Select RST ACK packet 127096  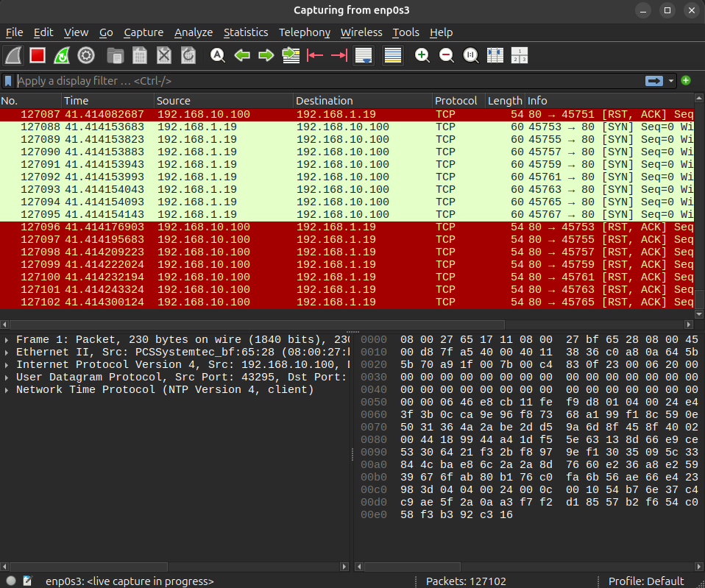click(x=347, y=227)
